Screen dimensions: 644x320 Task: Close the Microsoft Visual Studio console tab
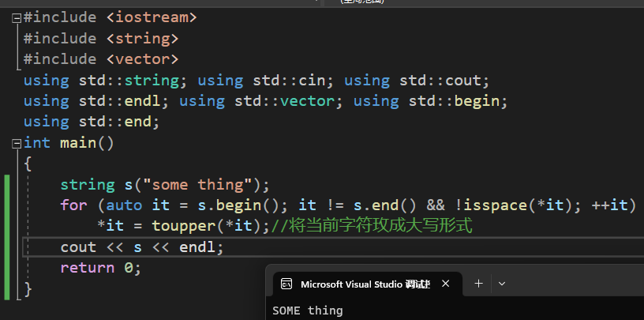point(446,284)
